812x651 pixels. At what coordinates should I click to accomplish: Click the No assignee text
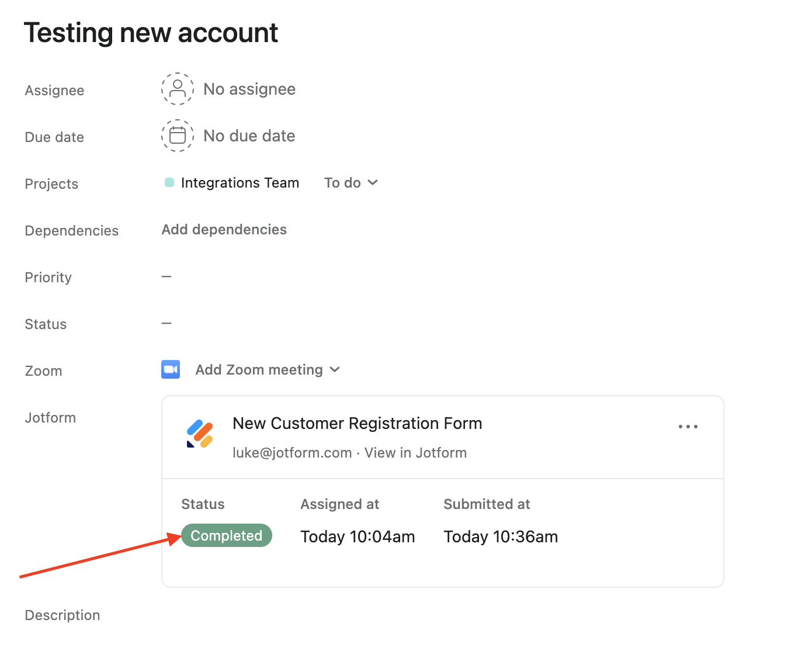pyautogui.click(x=249, y=89)
